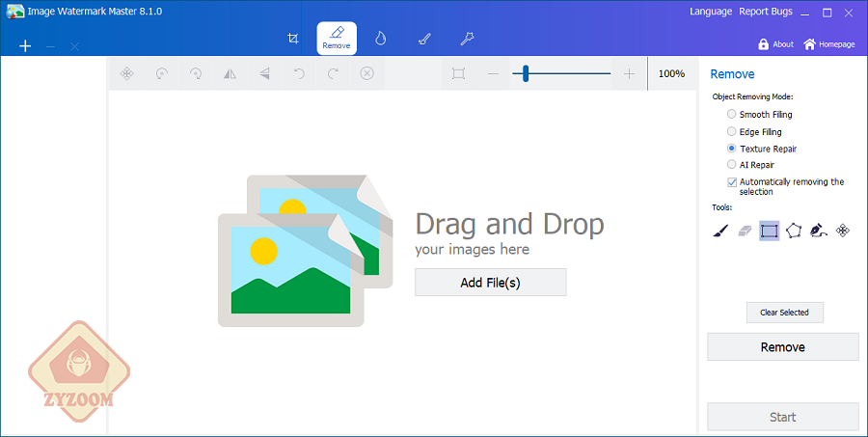The image size is (868, 437).
Task: Toggle Automatically removing the selection checkbox
Action: click(x=732, y=182)
